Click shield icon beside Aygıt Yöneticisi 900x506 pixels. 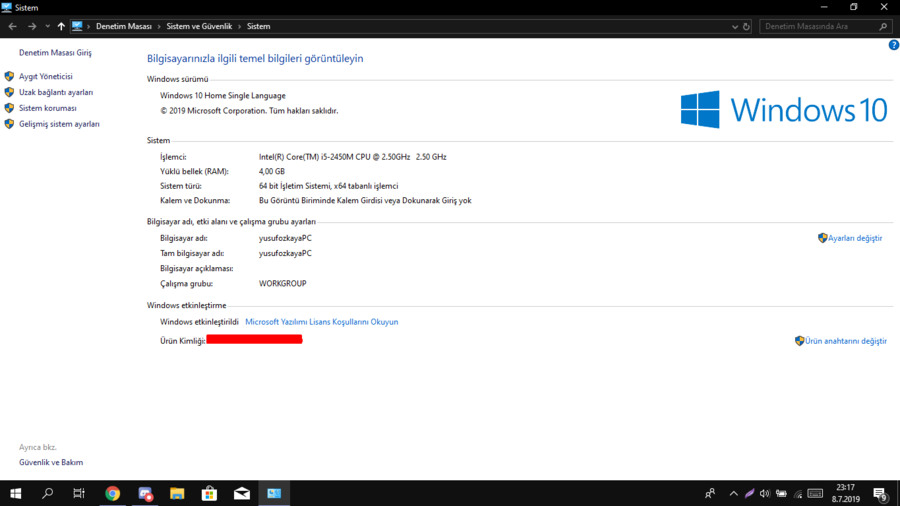(9, 76)
